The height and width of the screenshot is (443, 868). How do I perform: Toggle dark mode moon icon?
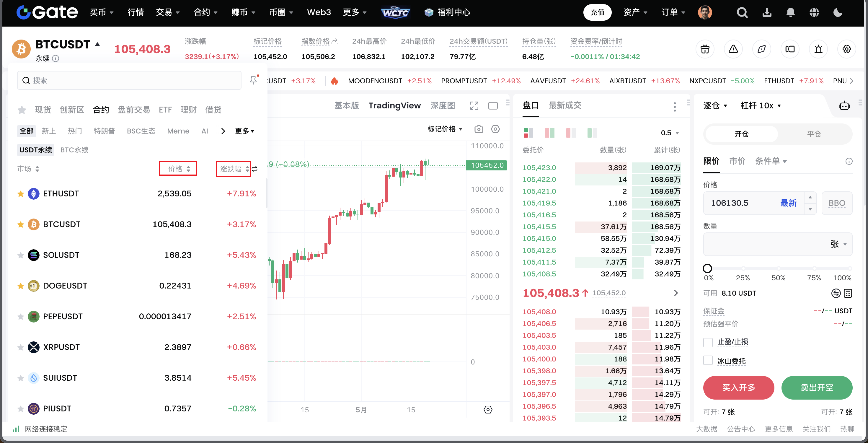click(x=838, y=12)
